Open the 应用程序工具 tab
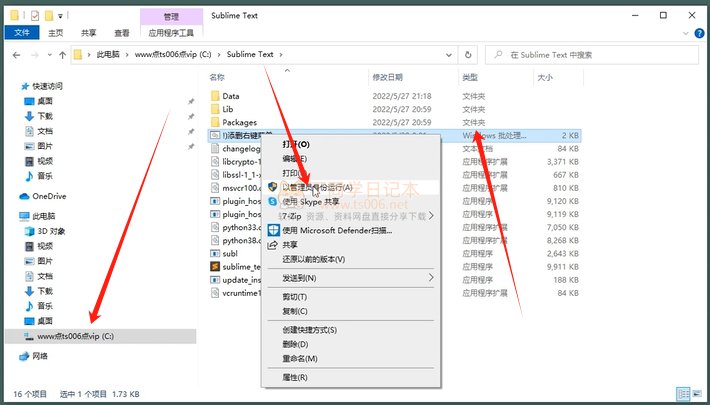The image size is (710, 405). tap(171, 33)
